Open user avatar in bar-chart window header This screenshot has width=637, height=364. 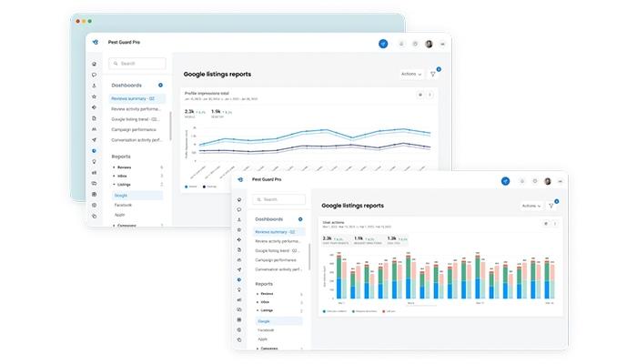(x=548, y=181)
